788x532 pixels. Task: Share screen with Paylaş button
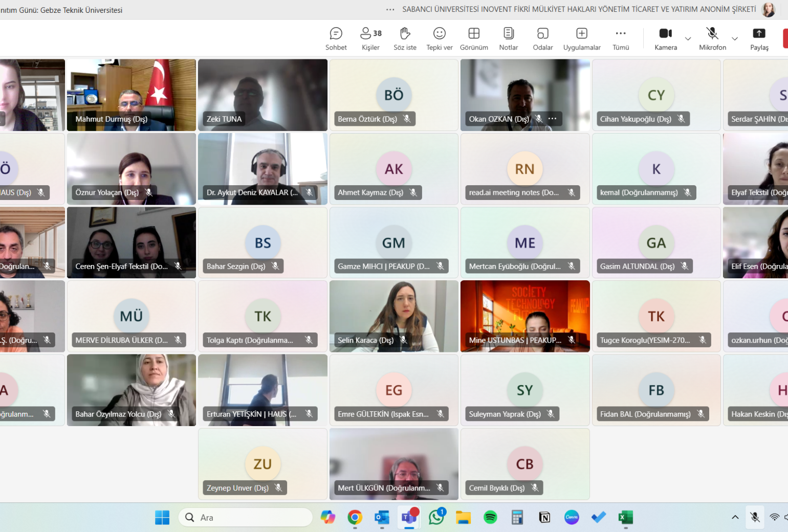point(759,39)
